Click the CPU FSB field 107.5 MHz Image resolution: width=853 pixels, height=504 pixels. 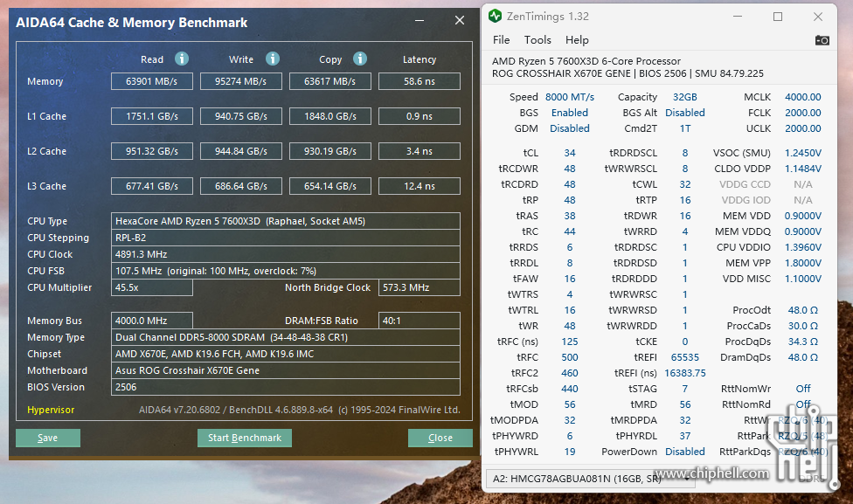(x=286, y=271)
